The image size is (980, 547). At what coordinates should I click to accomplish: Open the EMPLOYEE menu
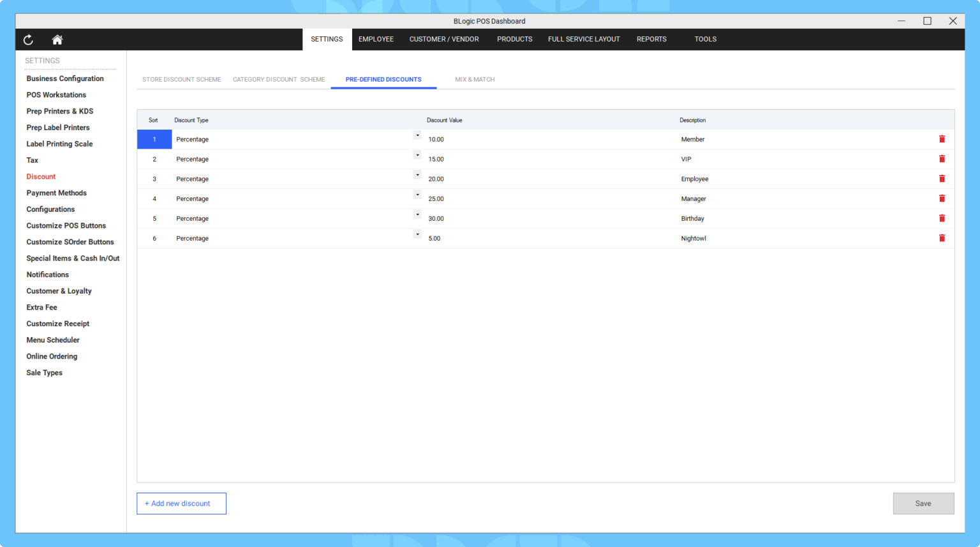(x=376, y=40)
